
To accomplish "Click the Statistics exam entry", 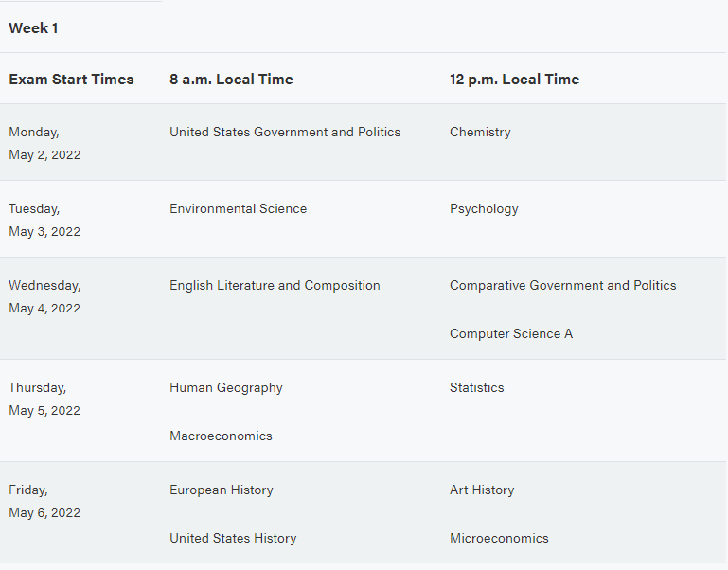I will coord(477,387).
